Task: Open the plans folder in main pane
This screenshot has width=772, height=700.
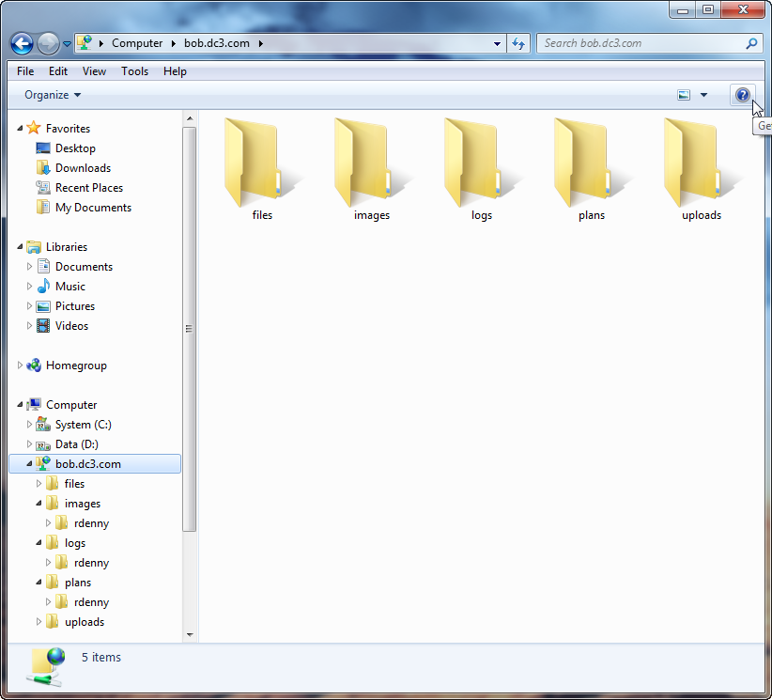Action: [x=592, y=170]
